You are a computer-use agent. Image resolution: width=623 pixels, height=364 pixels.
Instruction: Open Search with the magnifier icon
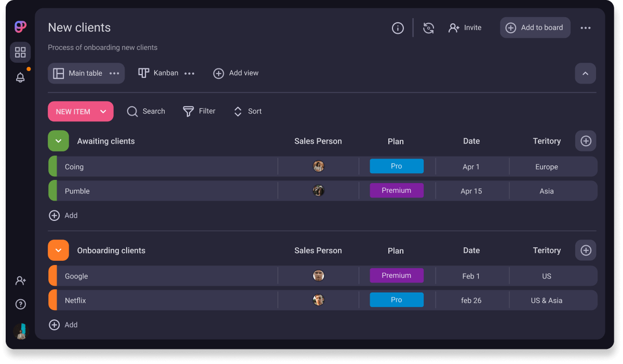(x=132, y=111)
